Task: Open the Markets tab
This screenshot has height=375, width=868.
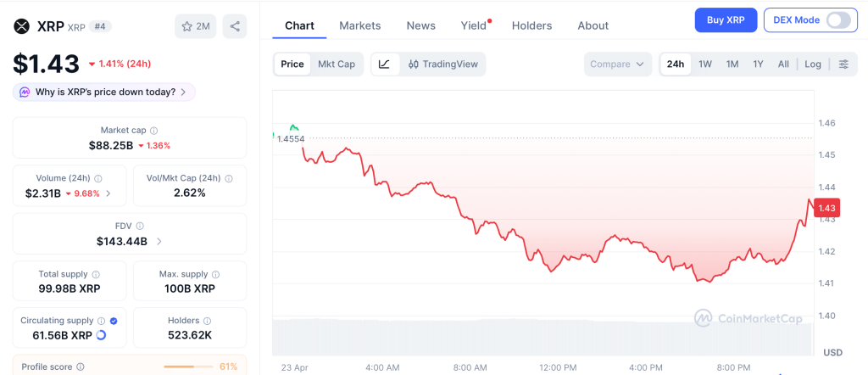Action: (x=360, y=25)
